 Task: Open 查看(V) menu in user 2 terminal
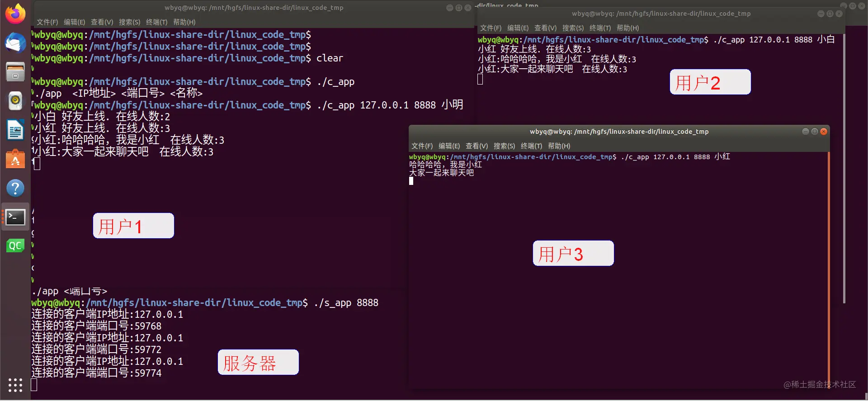(545, 28)
